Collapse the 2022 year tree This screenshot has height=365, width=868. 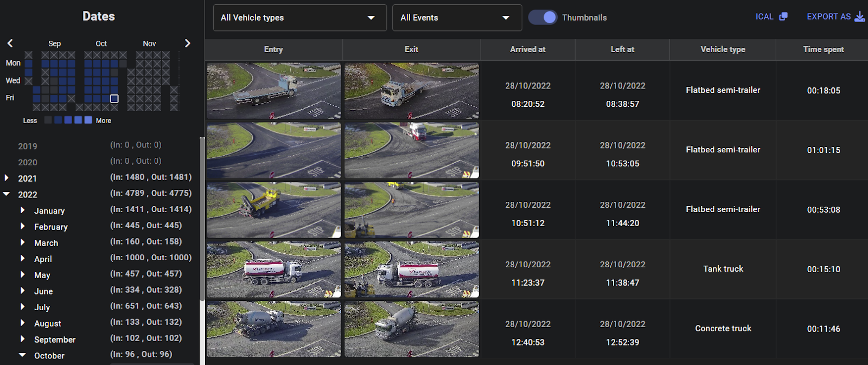7,194
